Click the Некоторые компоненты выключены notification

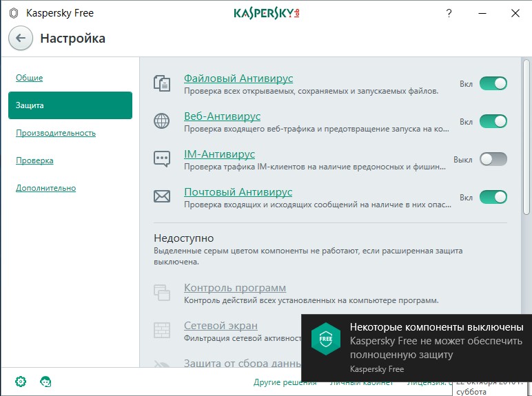click(x=417, y=348)
